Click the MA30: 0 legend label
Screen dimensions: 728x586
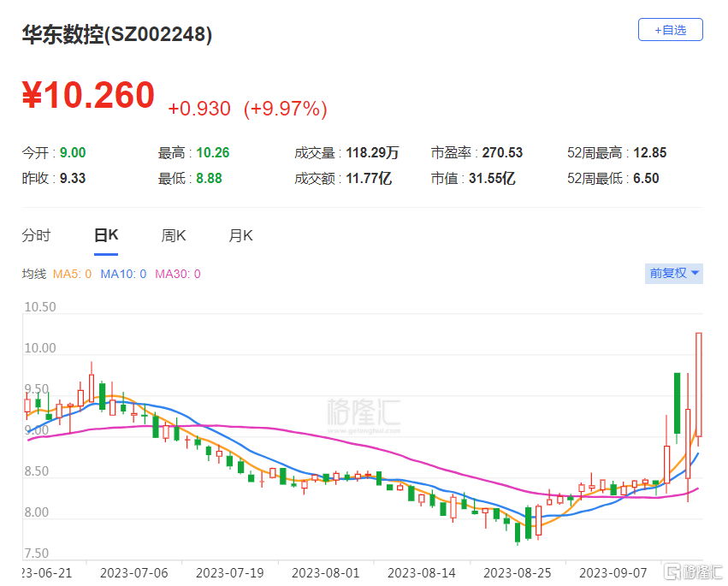tap(178, 274)
